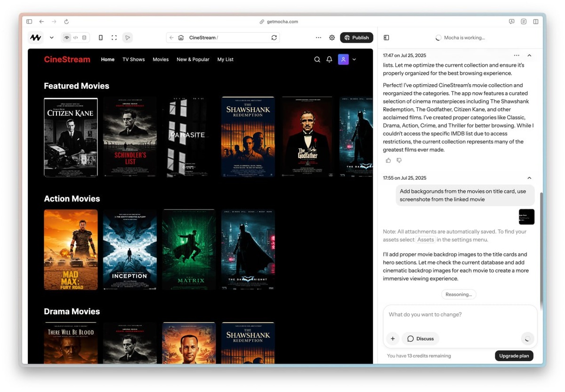Toggle the browser sidebar icon

tap(29, 22)
